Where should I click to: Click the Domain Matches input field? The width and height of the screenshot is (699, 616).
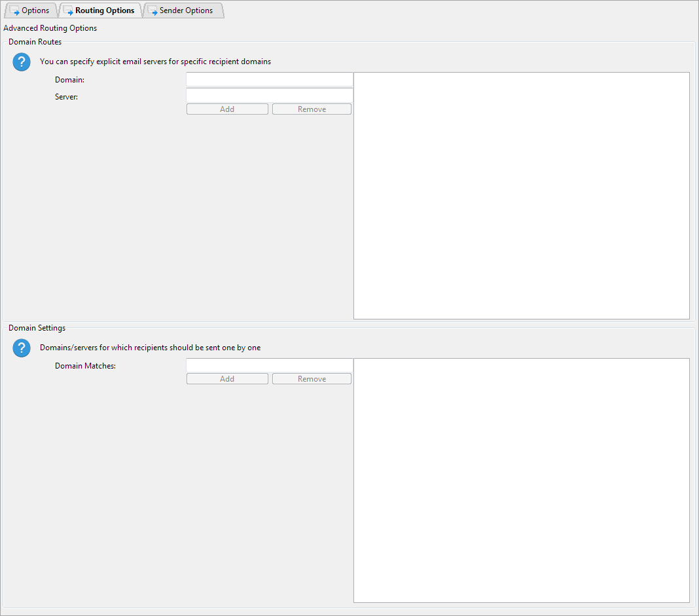coord(269,365)
